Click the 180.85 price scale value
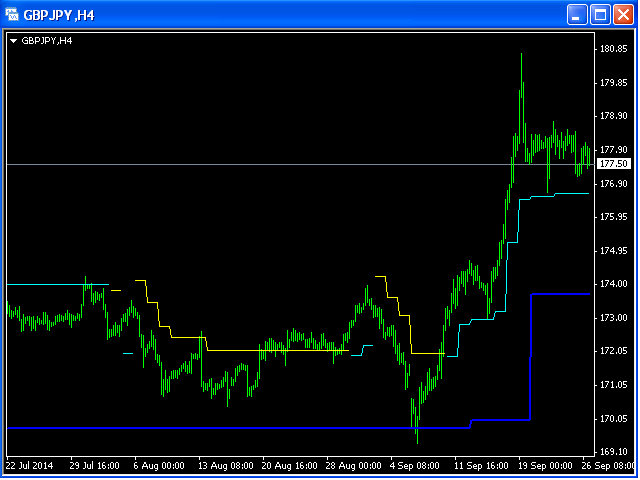 (613, 49)
